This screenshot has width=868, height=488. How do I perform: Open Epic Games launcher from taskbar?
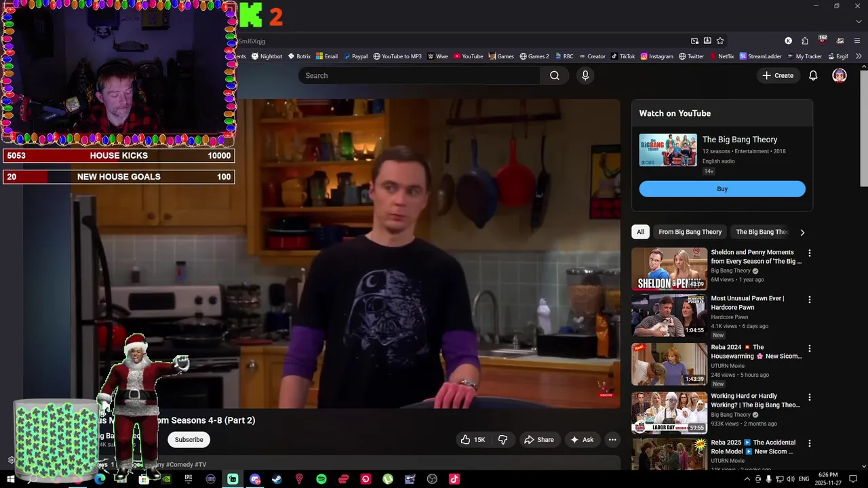(189, 479)
